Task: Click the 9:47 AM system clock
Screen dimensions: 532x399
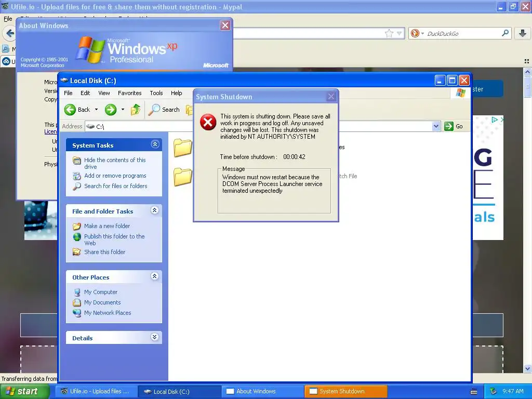Action: tap(513, 391)
